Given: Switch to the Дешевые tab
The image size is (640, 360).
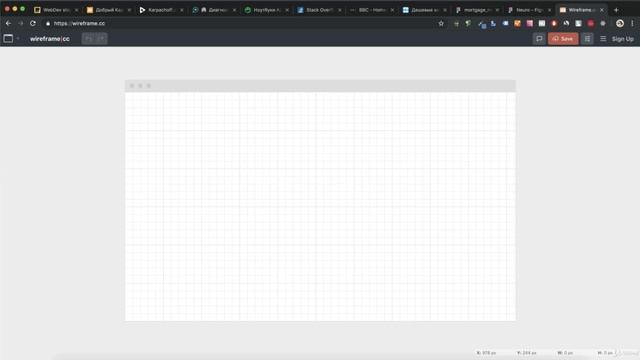Looking at the screenshot, I should coord(424,10).
